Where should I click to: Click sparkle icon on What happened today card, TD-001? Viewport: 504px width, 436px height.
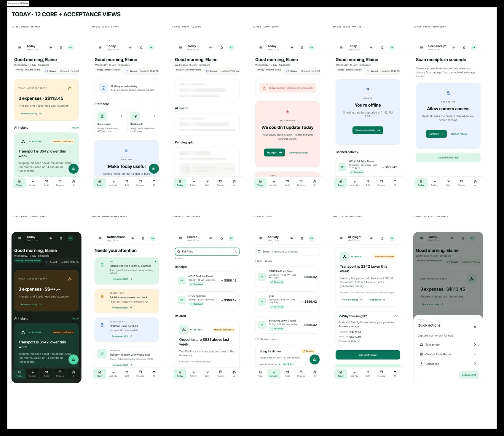click(x=70, y=88)
